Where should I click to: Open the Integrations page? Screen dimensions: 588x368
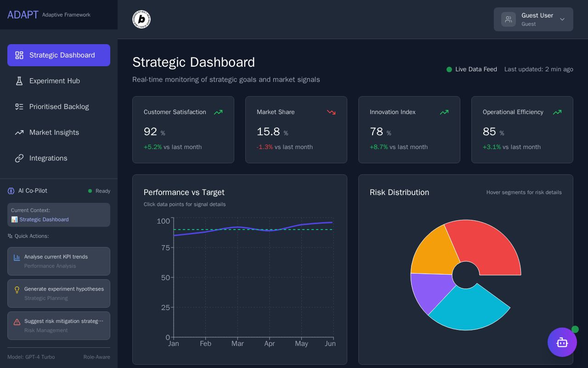click(x=59, y=158)
